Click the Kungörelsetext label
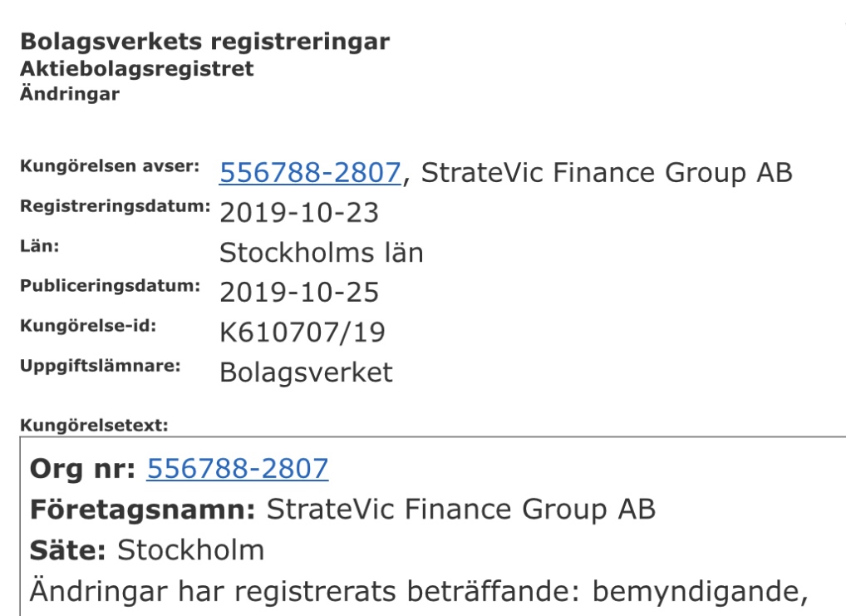846x616 pixels. coord(95,426)
